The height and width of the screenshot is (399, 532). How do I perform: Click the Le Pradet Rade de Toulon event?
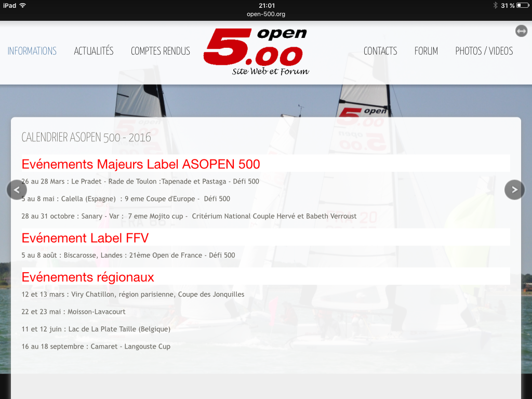click(x=140, y=181)
